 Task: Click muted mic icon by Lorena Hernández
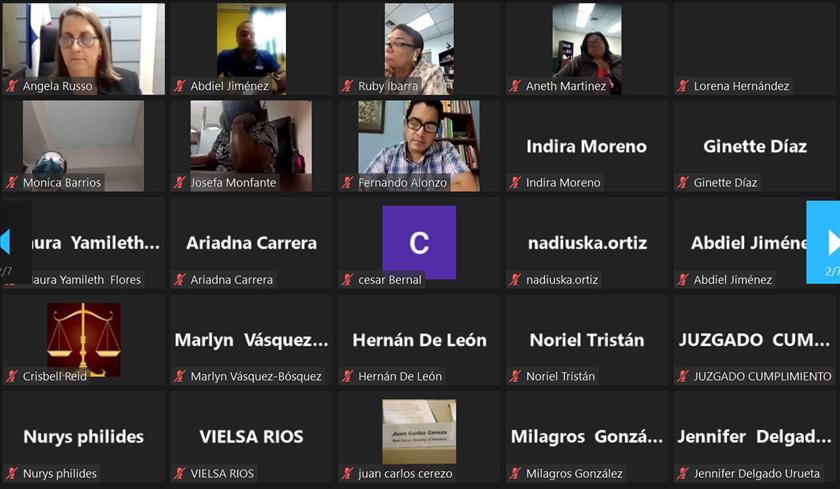(682, 86)
